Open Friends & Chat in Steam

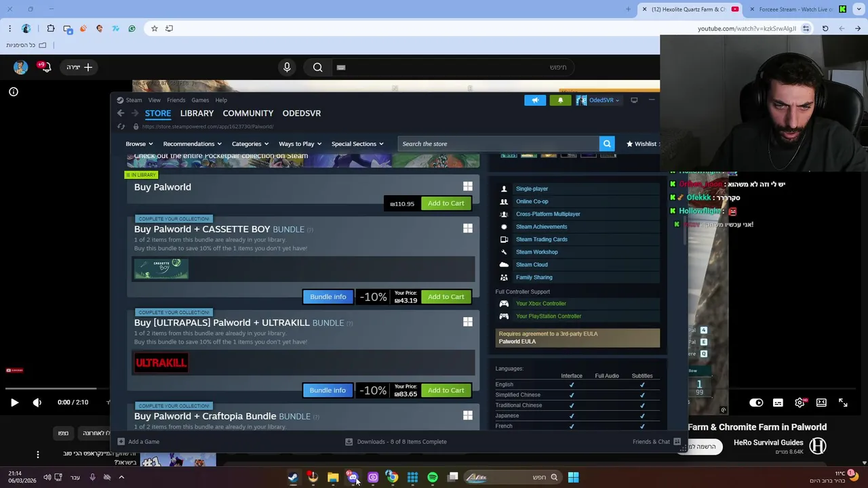coord(656,442)
